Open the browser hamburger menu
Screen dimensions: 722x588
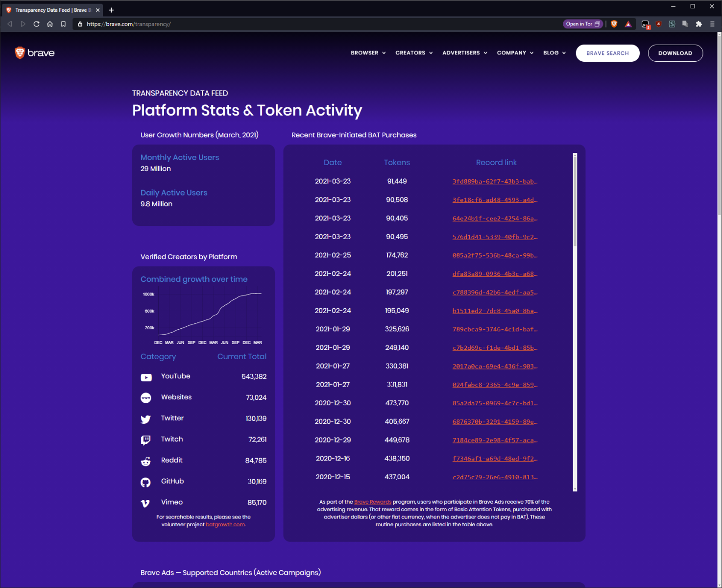click(x=712, y=24)
